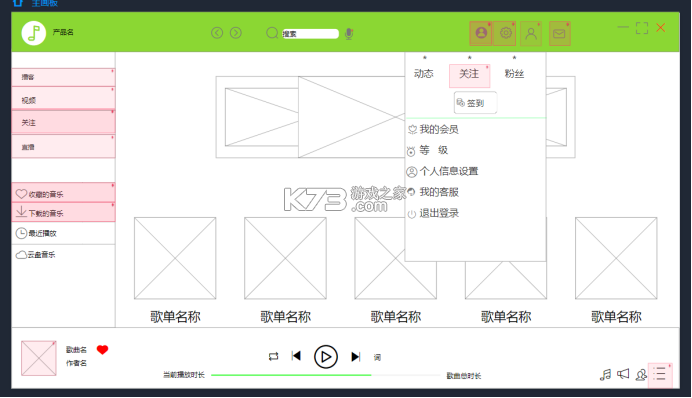The width and height of the screenshot is (692, 398).
Task: Click the VIP icon beside 我的会员
Action: pos(412,130)
